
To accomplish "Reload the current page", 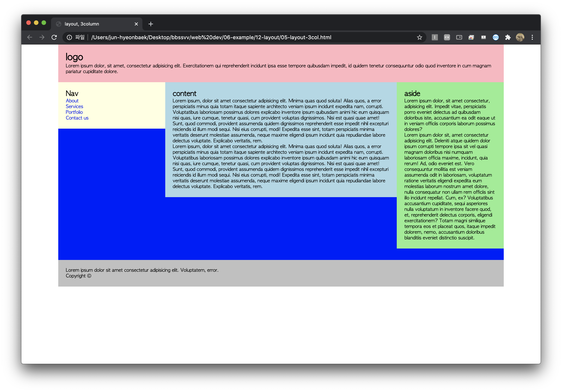I will click(x=54, y=37).
